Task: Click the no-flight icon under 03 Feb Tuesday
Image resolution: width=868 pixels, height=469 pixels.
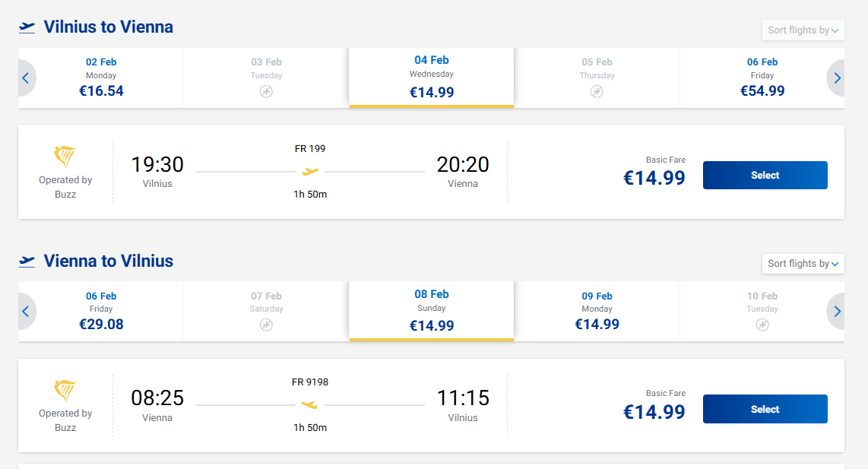Action: click(x=266, y=91)
